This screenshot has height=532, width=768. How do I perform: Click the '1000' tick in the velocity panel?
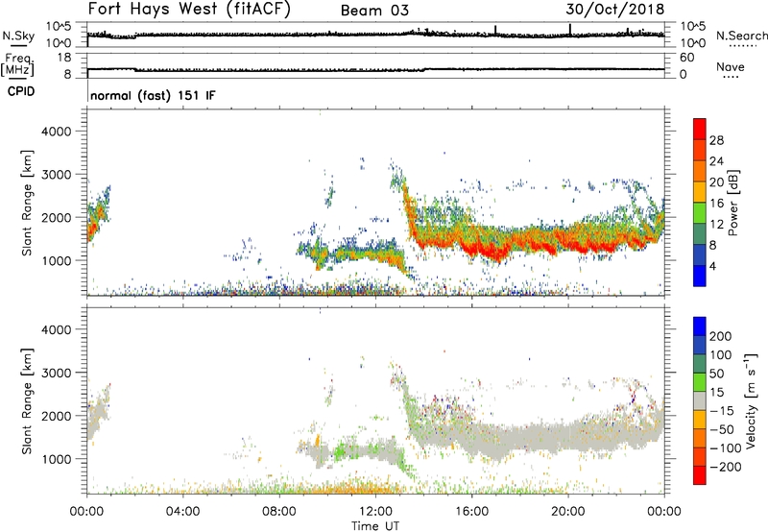pyautogui.click(x=56, y=459)
